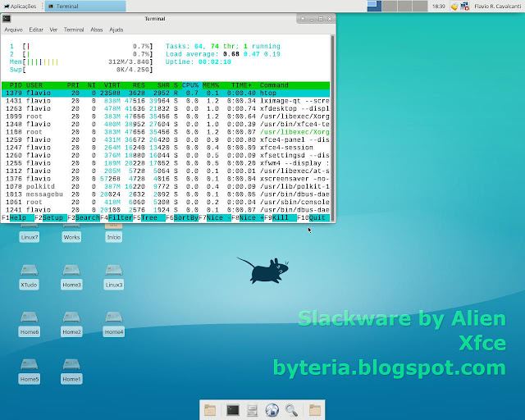This screenshot has width=525, height=420.
Task: Click the Flavio R. Cavalcanti user name
Action: point(497,7)
